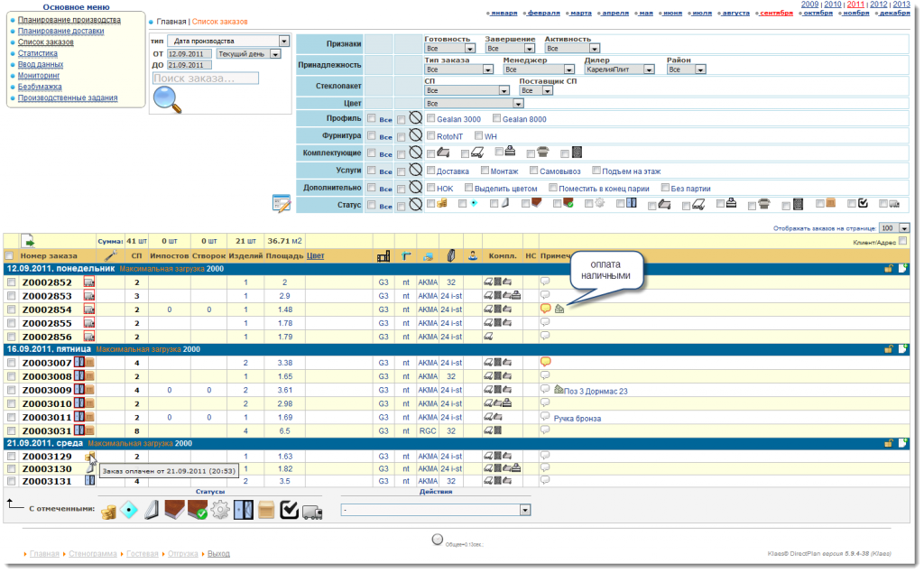Expand the Готовность dropdown
Image resolution: width=924 pixels, height=573 pixels.
(449, 49)
